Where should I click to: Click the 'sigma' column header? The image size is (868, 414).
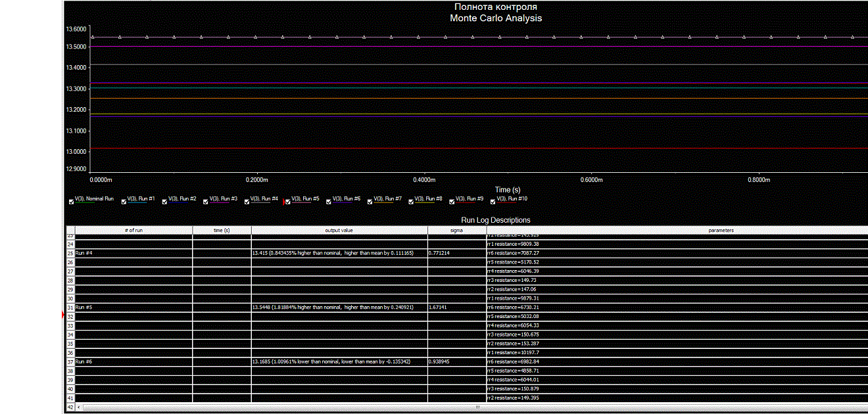pyautogui.click(x=457, y=231)
